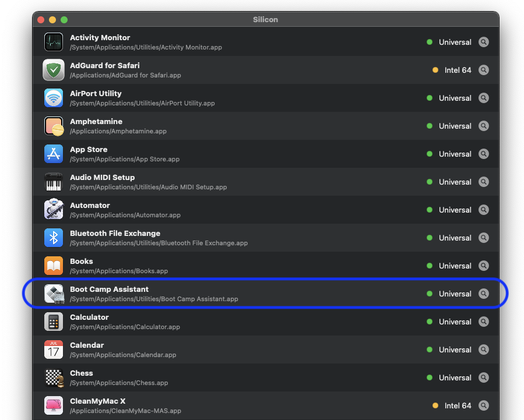Reveal AirPort Utility via magnifier icon
The image size is (524, 420).
coord(484,98)
